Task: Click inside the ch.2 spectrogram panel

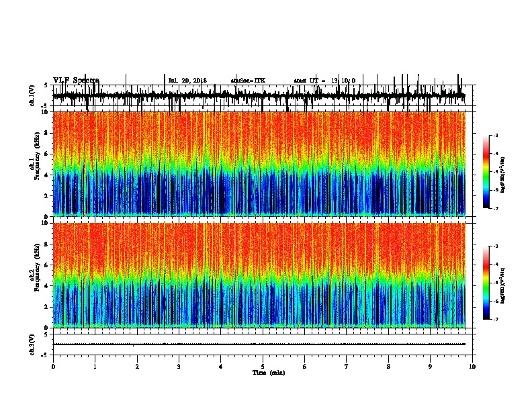Action: click(x=259, y=275)
